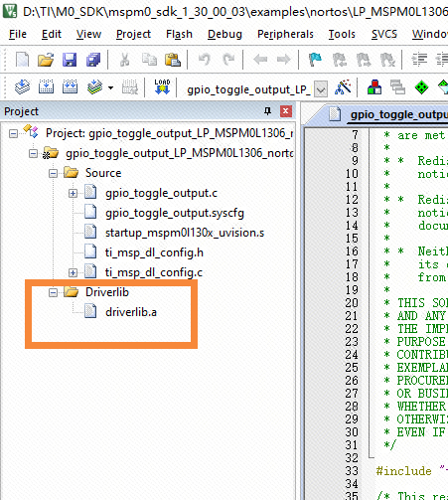Rebuild all target files icon
This screenshot has width=448, height=500.
coord(70,87)
